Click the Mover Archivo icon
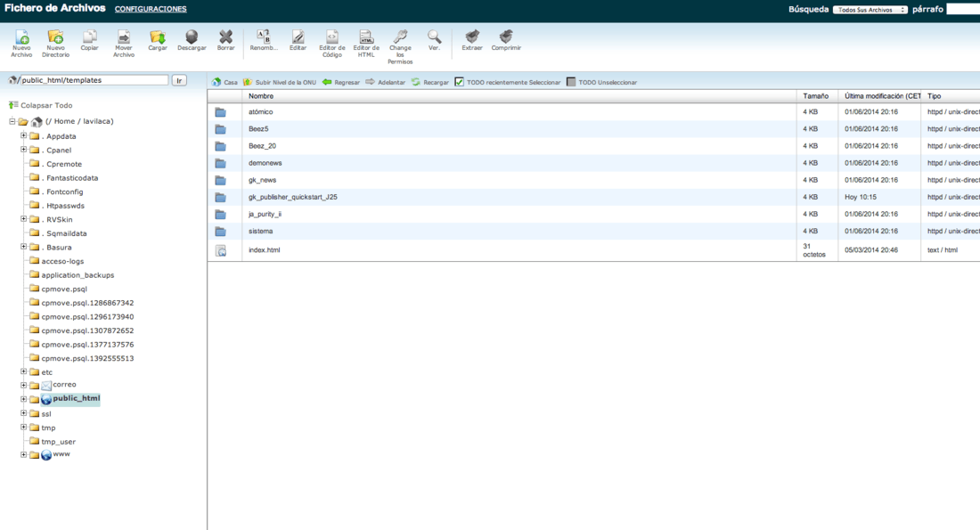The width and height of the screenshot is (980, 530). coord(124,37)
